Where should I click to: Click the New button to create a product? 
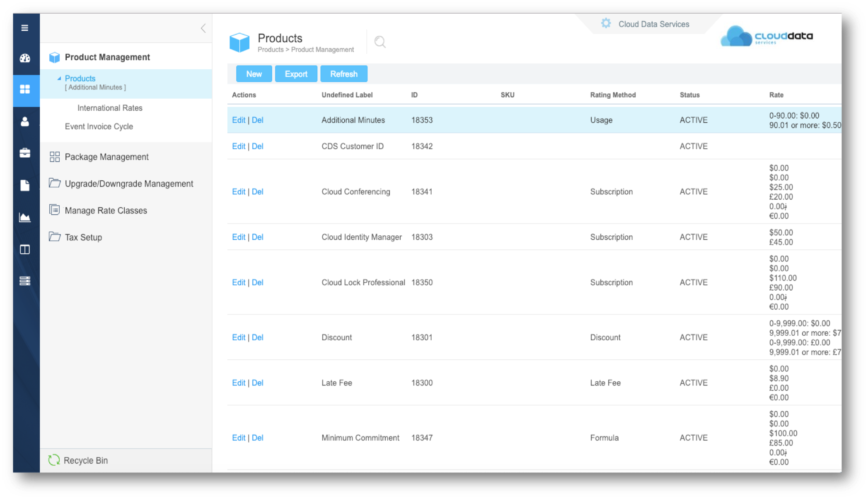254,74
